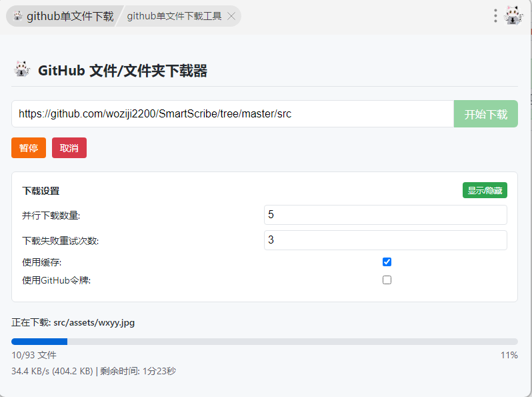The height and width of the screenshot is (397, 532).
Task: Click the 34.4 KB/s speed and remaining time text
Action: (x=93, y=371)
